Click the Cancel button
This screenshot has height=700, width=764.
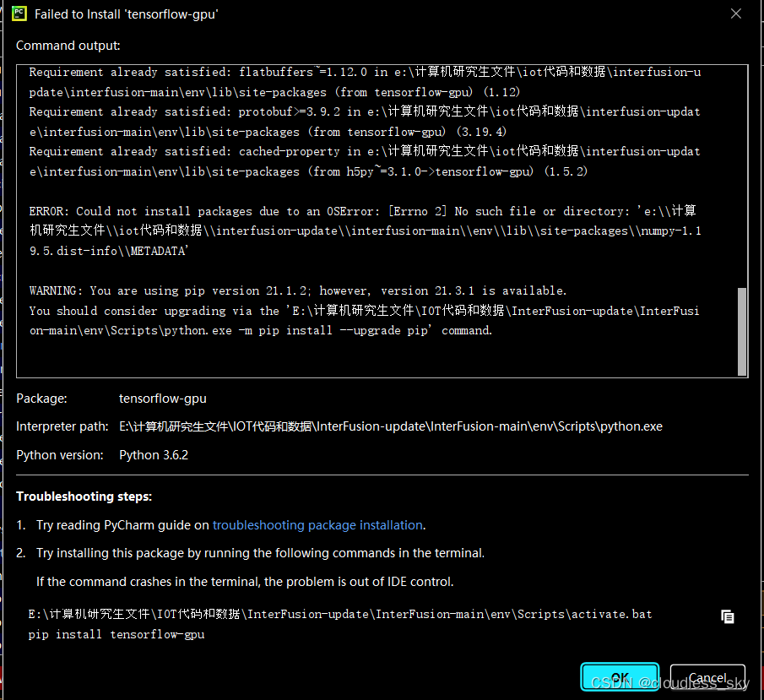coord(707,676)
